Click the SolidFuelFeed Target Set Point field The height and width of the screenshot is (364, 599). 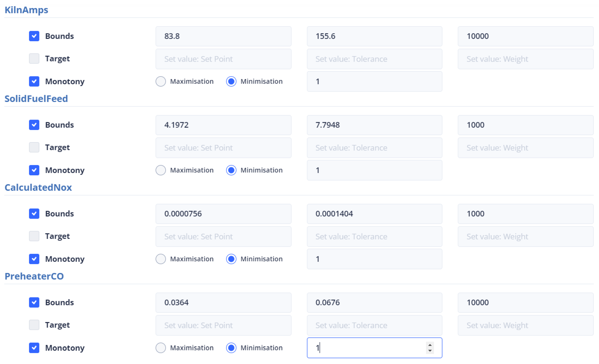pos(223,148)
